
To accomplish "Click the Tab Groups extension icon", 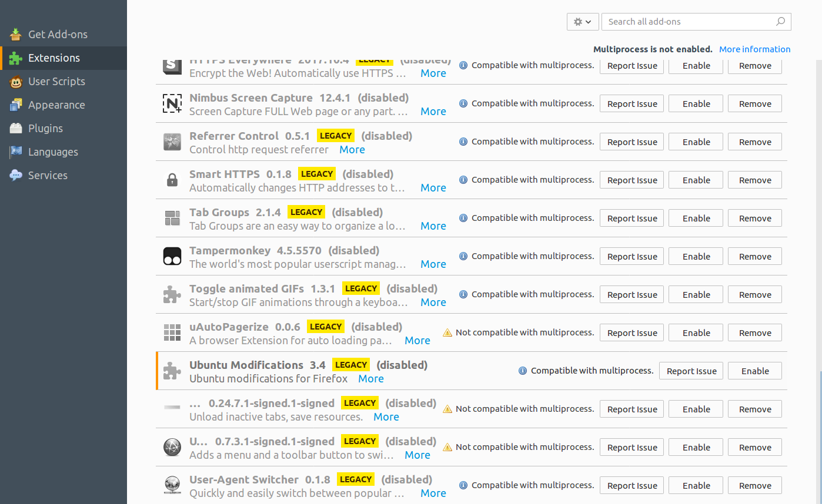I will [x=172, y=219].
